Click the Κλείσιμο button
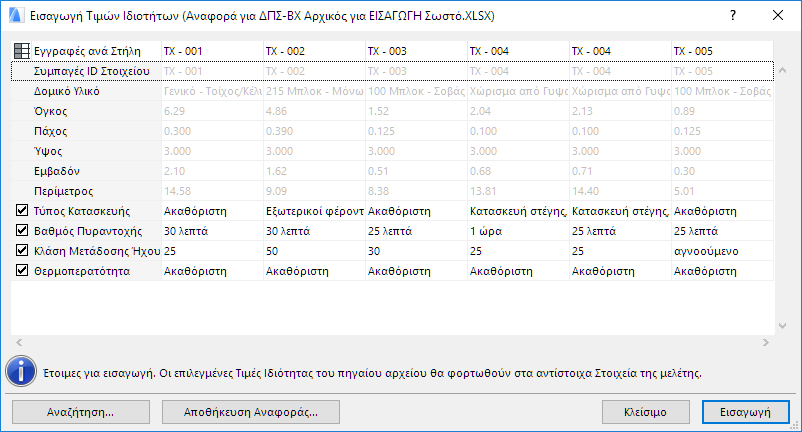Image resolution: width=802 pixels, height=432 pixels. click(x=645, y=412)
